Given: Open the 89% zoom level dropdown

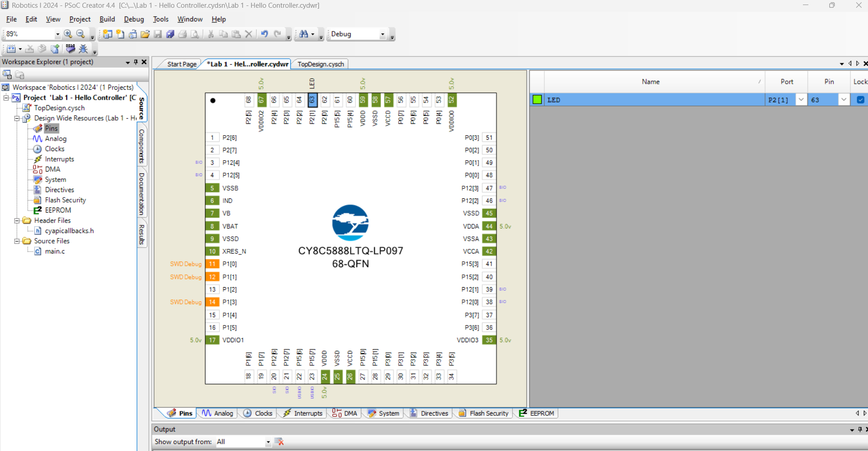Looking at the screenshot, I should tap(57, 34).
